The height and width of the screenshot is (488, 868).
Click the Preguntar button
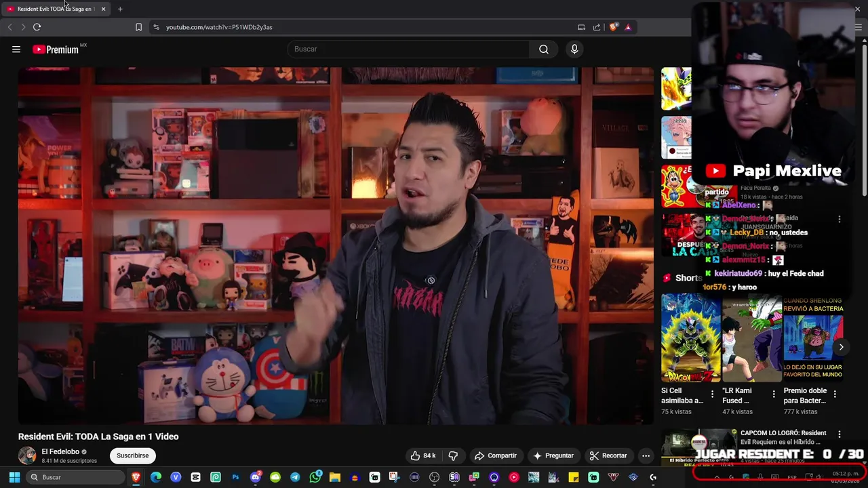click(x=553, y=455)
